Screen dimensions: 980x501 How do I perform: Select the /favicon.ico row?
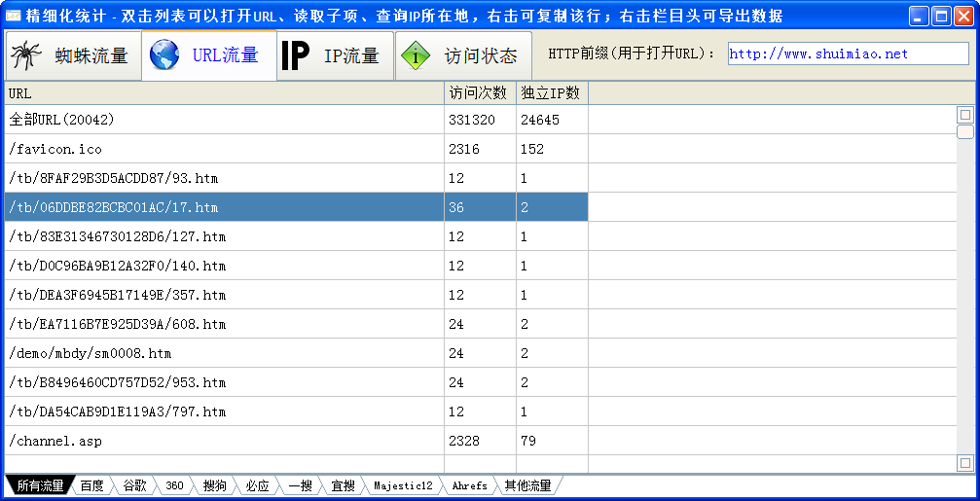click(296, 149)
